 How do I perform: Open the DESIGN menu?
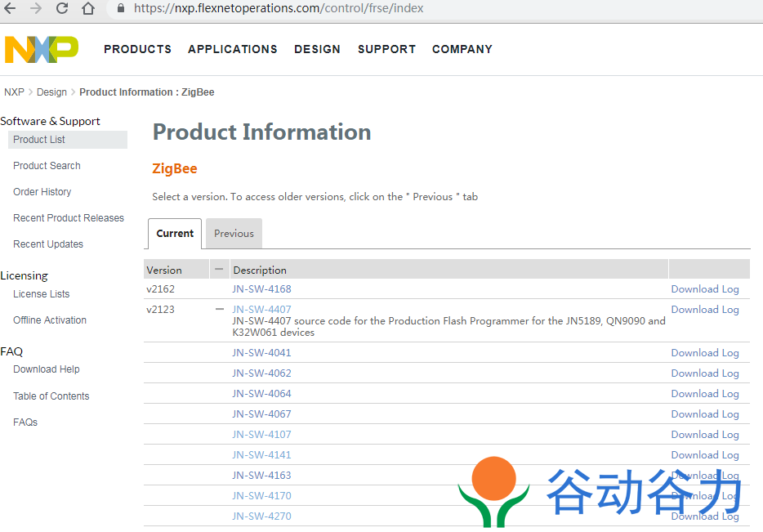[x=317, y=49]
